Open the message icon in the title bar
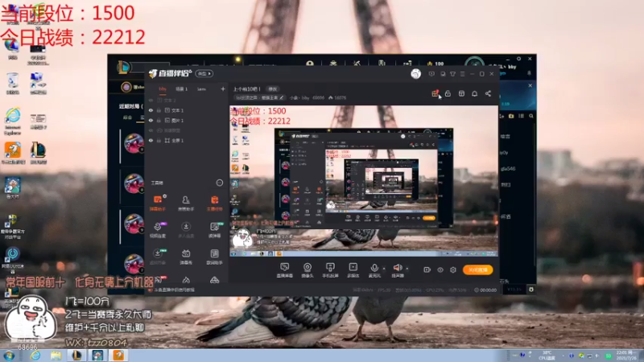The height and width of the screenshot is (362, 644). 431,74
